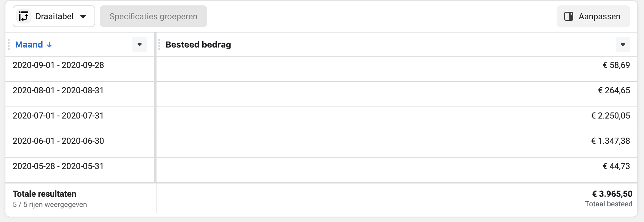Viewport: 644px width, 222px height.
Task: Expand the Maand column options dropdown
Action: pyautogui.click(x=140, y=45)
